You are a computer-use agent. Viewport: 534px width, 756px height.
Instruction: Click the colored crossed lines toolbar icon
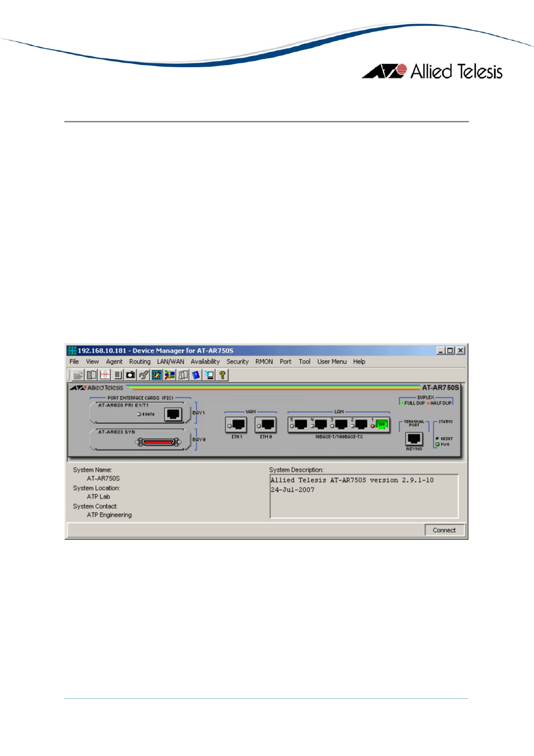point(170,375)
